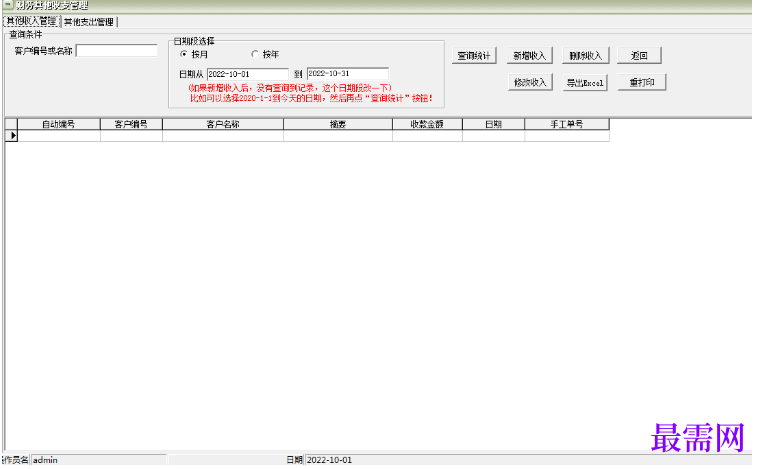Click the 手工单号 column header
The height and width of the screenshot is (469, 763).
(x=567, y=124)
